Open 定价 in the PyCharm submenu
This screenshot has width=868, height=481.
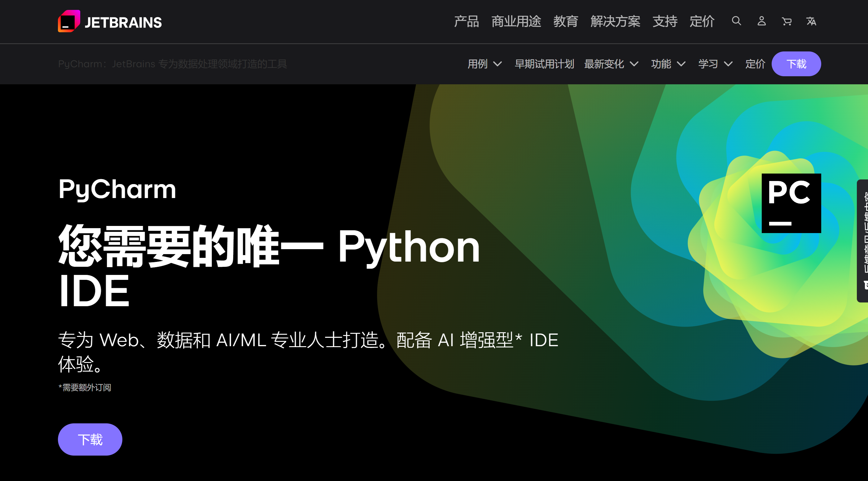(755, 64)
